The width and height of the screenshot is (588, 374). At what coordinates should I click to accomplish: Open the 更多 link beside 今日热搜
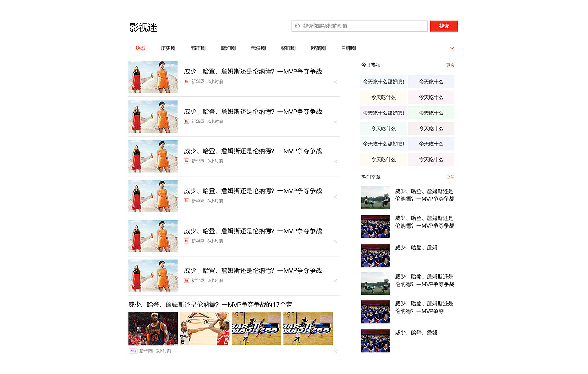pos(450,65)
